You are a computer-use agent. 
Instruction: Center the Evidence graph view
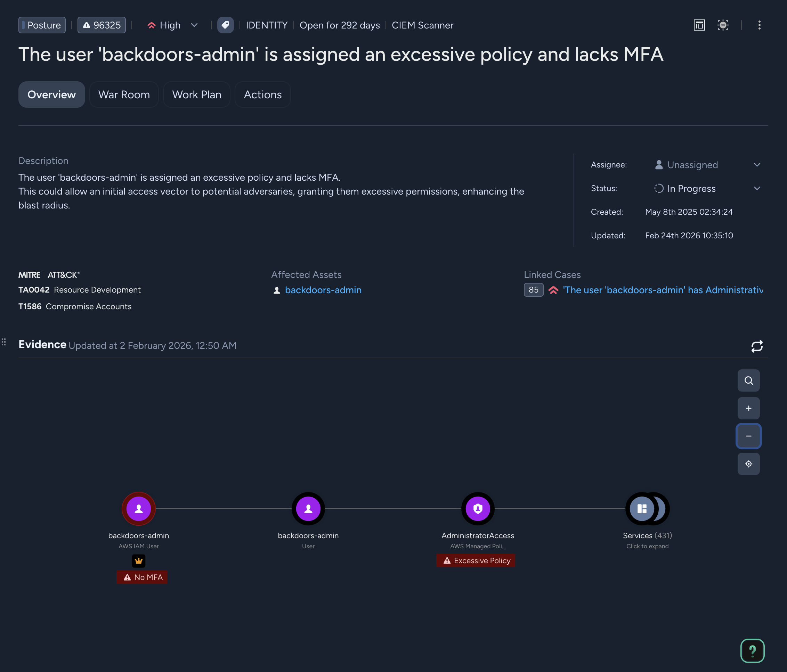[x=749, y=464]
